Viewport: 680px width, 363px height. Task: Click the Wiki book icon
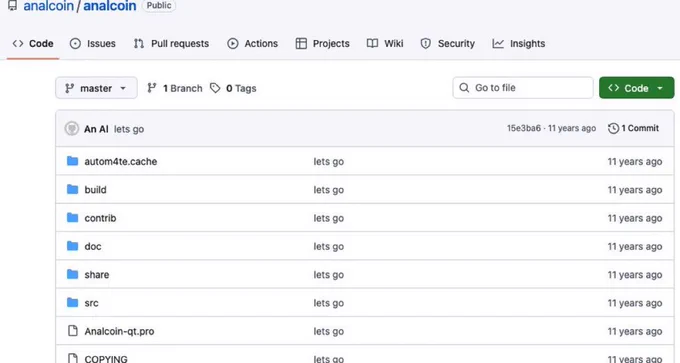(x=372, y=44)
